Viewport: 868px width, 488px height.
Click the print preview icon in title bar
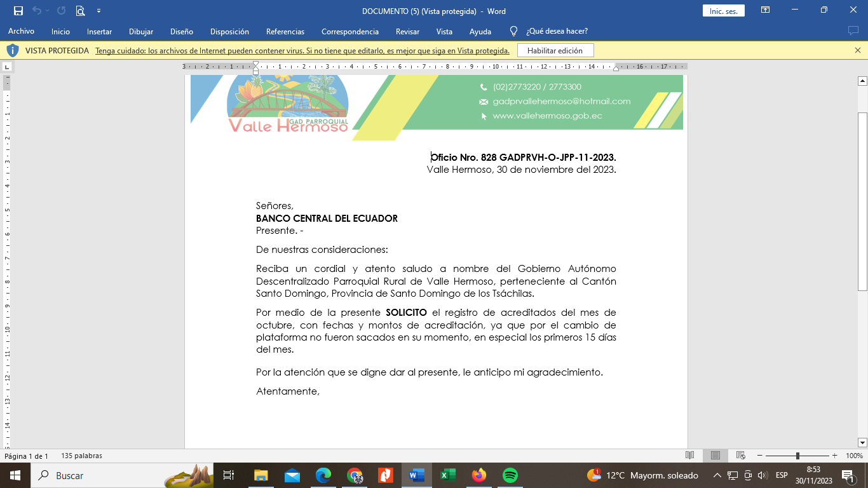click(x=80, y=11)
